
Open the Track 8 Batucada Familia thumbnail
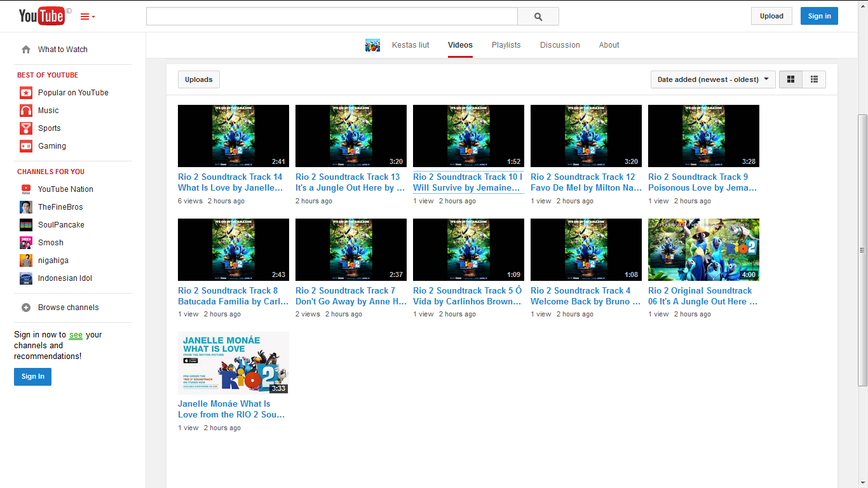point(233,250)
